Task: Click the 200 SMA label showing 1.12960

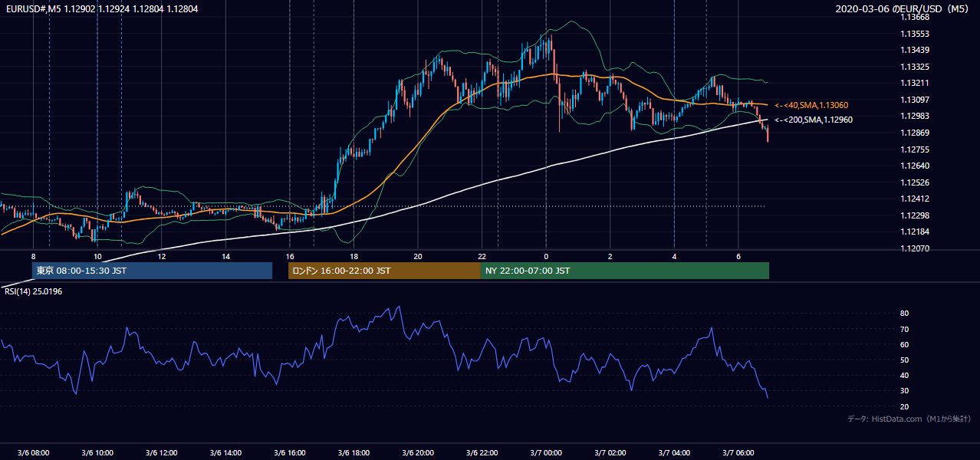Action: (813, 120)
